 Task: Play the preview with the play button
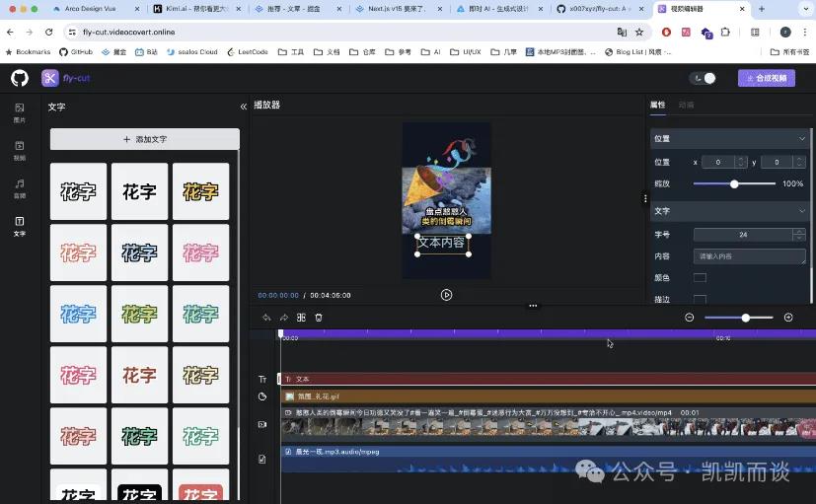(x=446, y=295)
